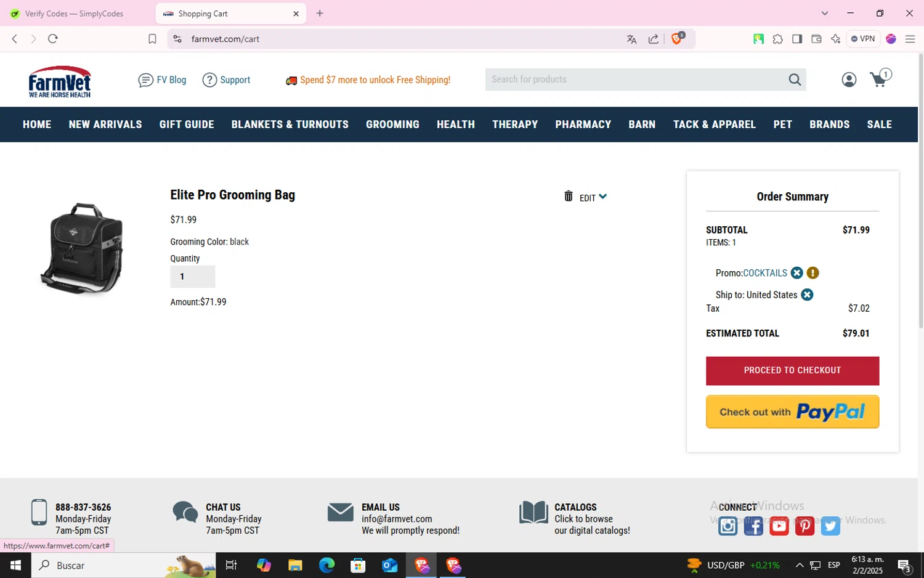Open the Twitter social icon
The height and width of the screenshot is (578, 924).
point(830,526)
